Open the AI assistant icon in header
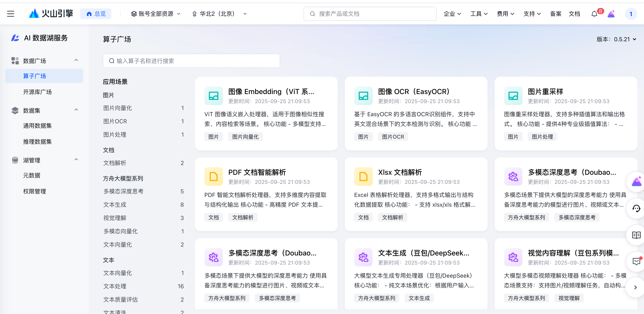644x314 pixels. [611, 14]
